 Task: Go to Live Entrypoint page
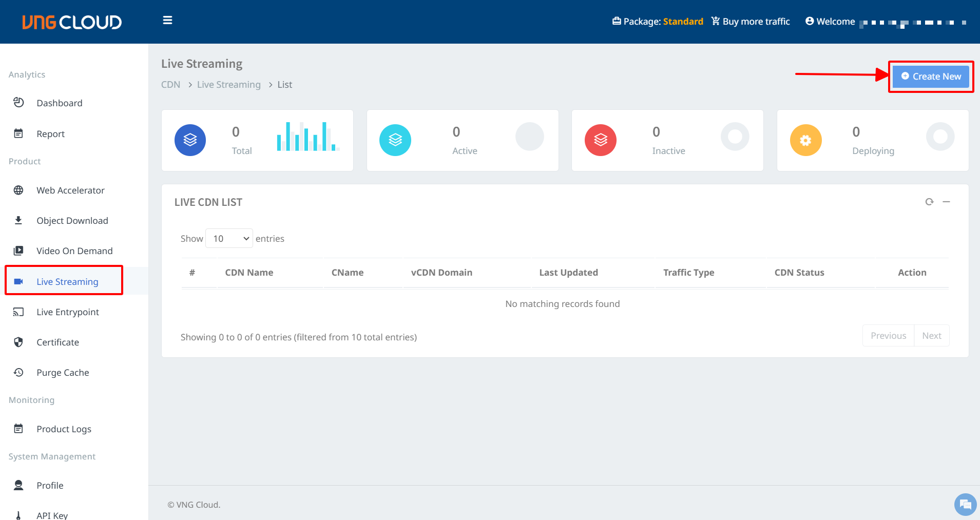(x=67, y=312)
